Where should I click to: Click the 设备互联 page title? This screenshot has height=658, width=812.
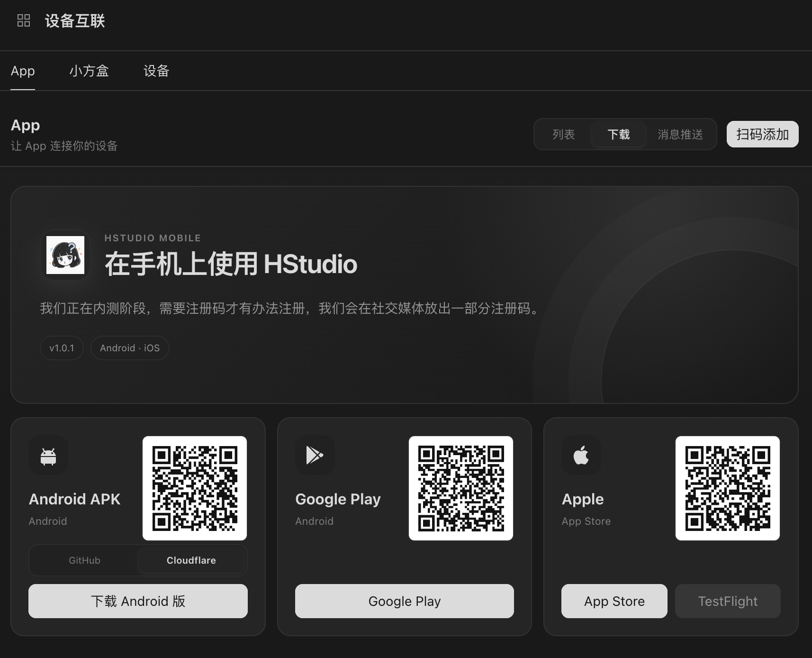pyautogui.click(x=75, y=21)
